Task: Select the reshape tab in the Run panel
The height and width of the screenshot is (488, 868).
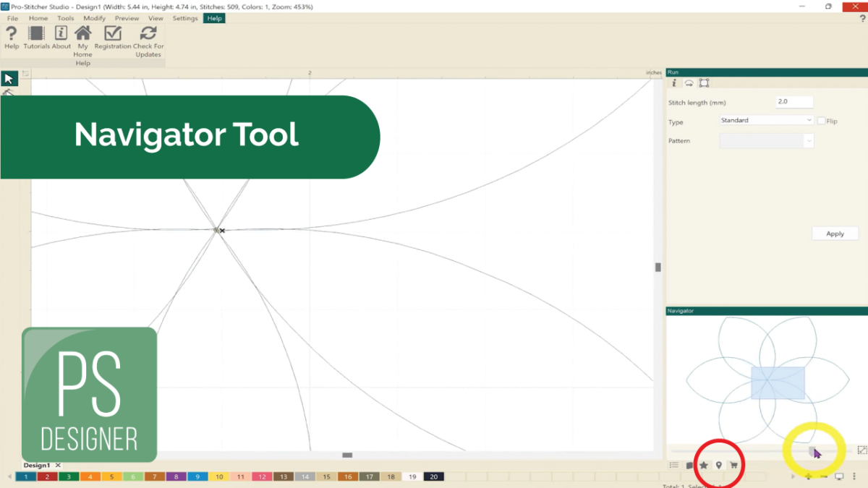Action: coord(705,83)
